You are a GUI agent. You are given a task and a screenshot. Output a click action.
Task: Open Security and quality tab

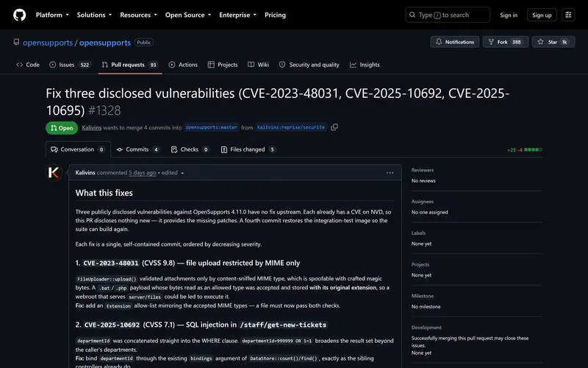309,65
